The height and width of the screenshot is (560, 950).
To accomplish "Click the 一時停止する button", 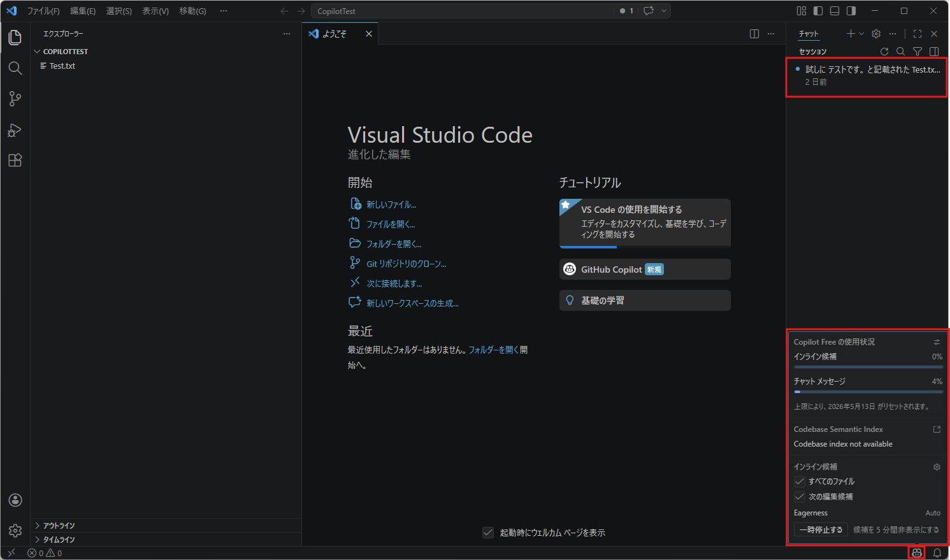I will (821, 530).
